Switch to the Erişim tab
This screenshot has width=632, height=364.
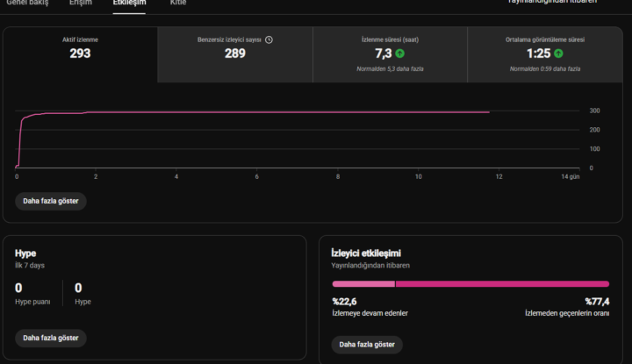pyautogui.click(x=81, y=3)
